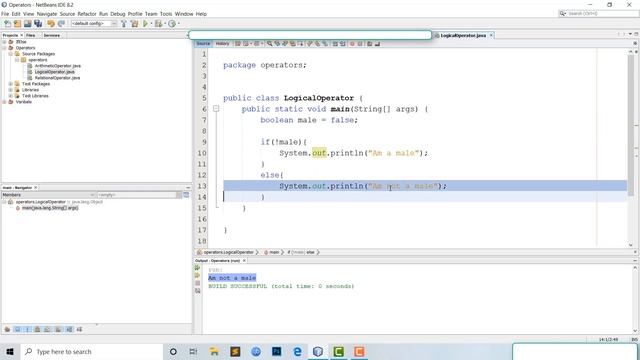The height and width of the screenshot is (360, 640).
Task: Click the Comment icon in editor toolbar
Action: (369, 44)
